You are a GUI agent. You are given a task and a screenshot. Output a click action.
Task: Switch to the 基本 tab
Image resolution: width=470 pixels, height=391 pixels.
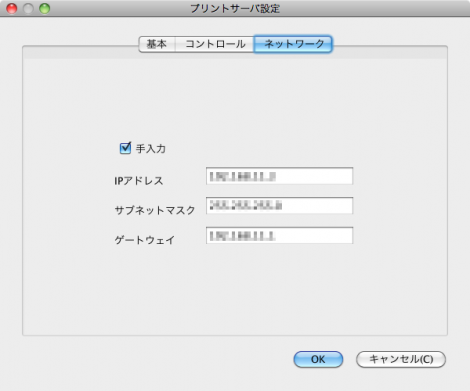pyautogui.click(x=157, y=44)
